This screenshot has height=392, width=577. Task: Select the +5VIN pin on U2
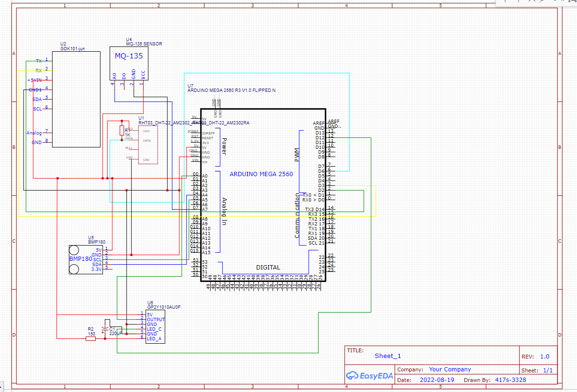[35, 80]
